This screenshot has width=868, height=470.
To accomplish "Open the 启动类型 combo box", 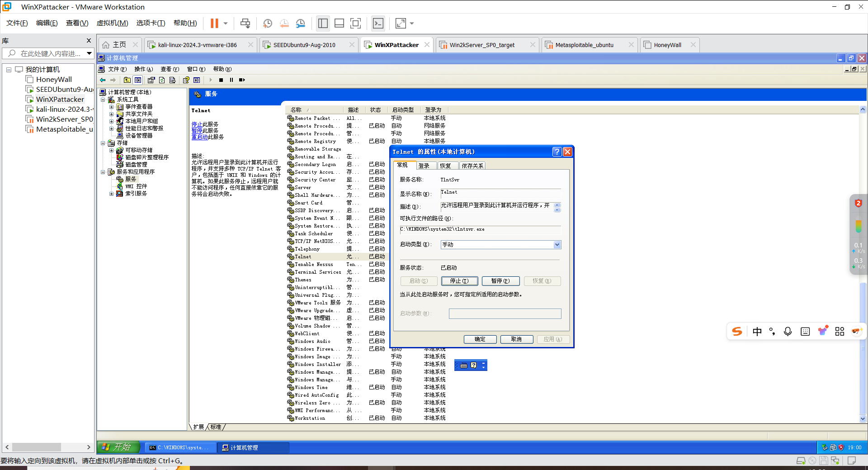I will point(501,245).
